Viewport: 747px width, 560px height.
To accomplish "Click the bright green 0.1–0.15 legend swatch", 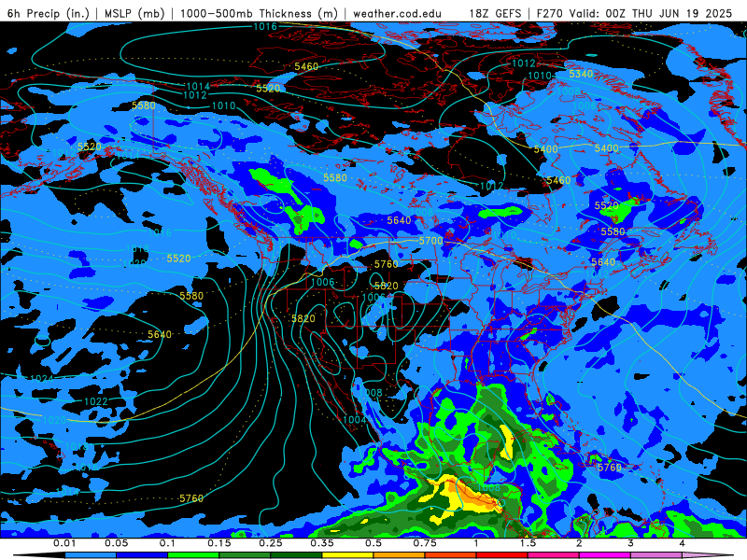I will point(193,556).
